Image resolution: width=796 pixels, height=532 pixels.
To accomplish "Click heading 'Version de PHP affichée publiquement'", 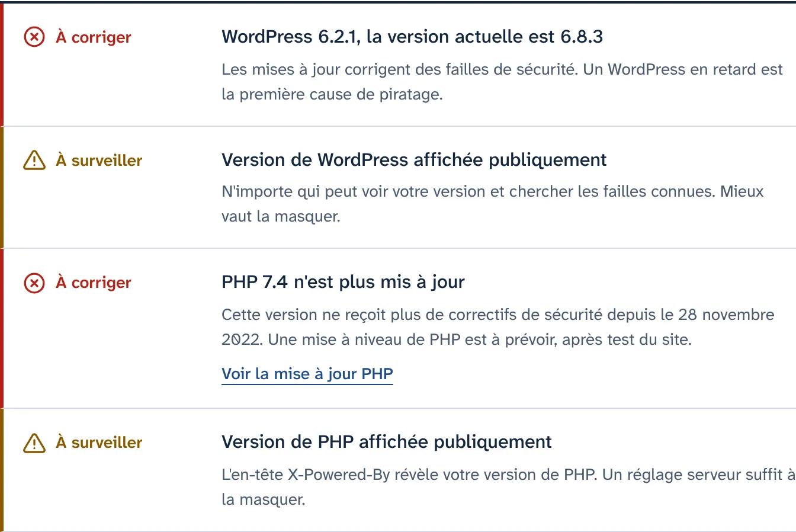I will pyautogui.click(x=387, y=442).
